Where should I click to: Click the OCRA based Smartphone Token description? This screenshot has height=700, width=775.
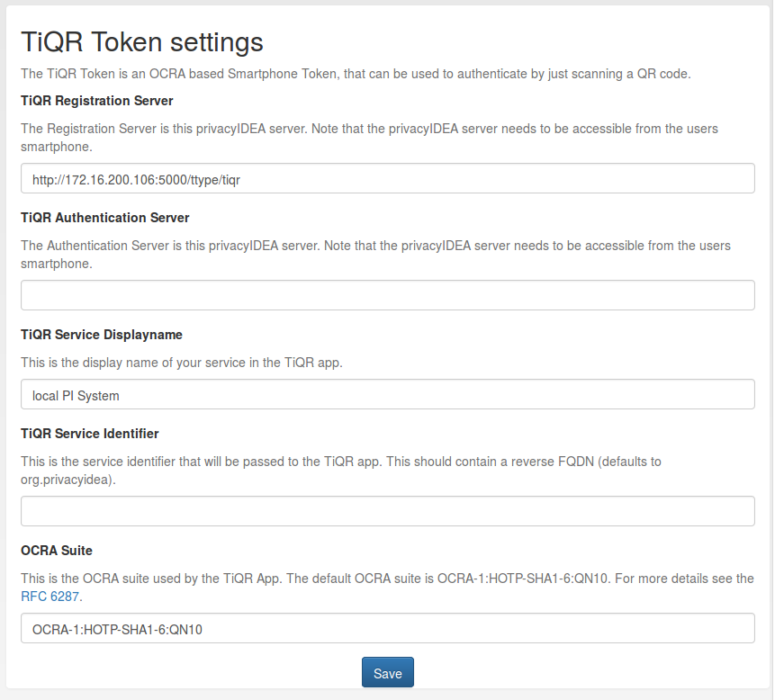(x=356, y=74)
